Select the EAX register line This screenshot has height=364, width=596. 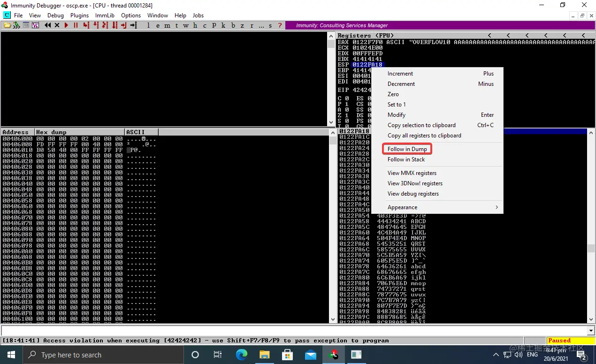[466, 42]
